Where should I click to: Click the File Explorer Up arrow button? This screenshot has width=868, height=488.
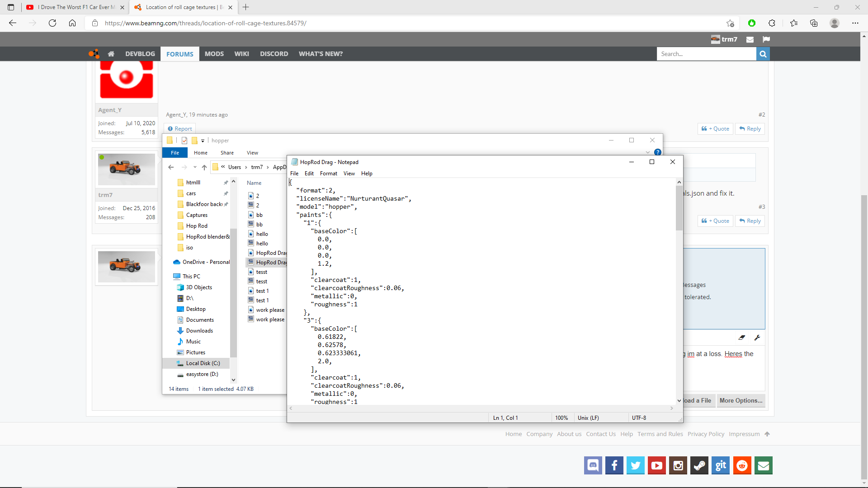click(204, 167)
